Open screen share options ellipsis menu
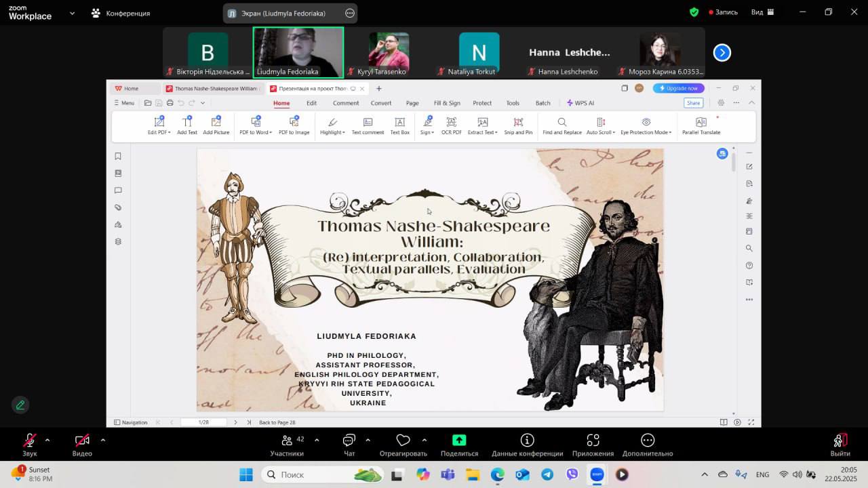This screenshot has height=488, width=868. click(349, 13)
